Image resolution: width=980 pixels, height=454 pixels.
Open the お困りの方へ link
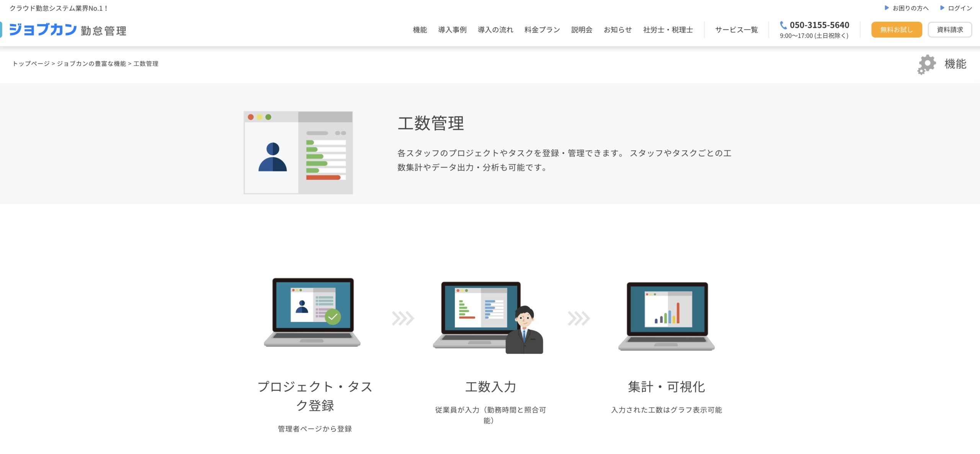[x=910, y=8]
